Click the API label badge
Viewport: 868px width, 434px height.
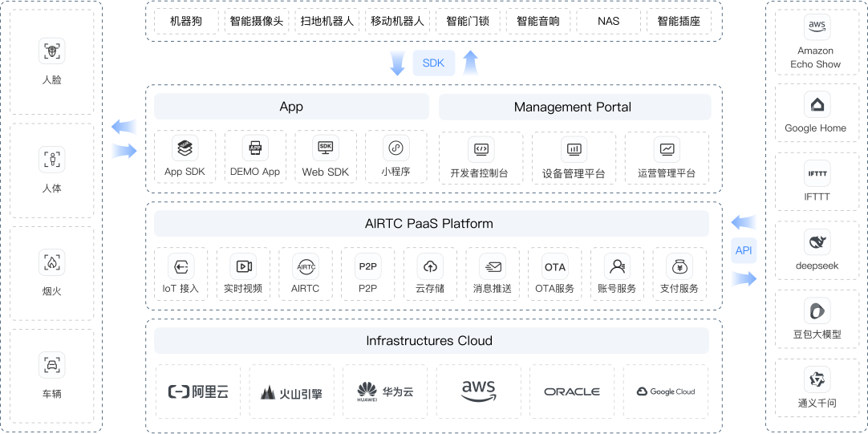[744, 250]
